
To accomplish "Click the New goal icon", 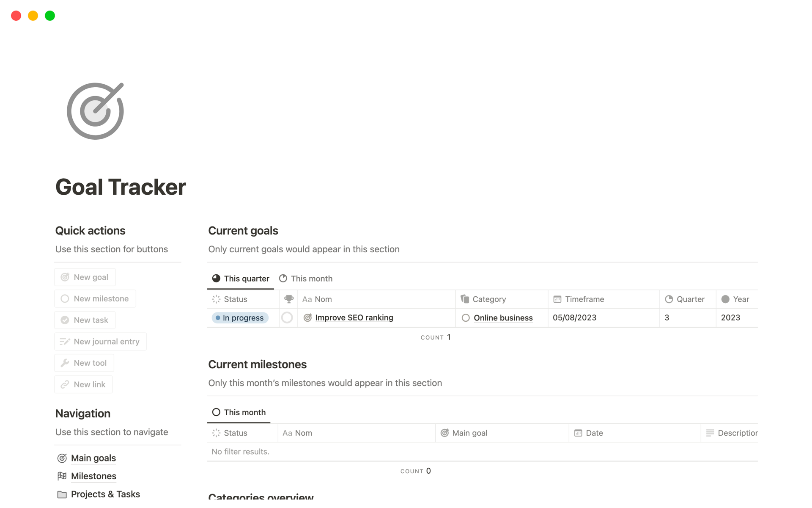I will [x=66, y=276].
